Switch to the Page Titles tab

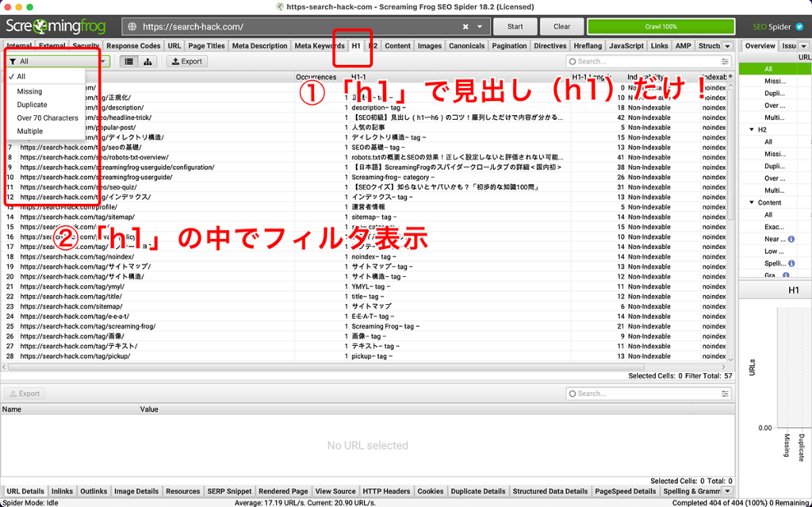206,45
